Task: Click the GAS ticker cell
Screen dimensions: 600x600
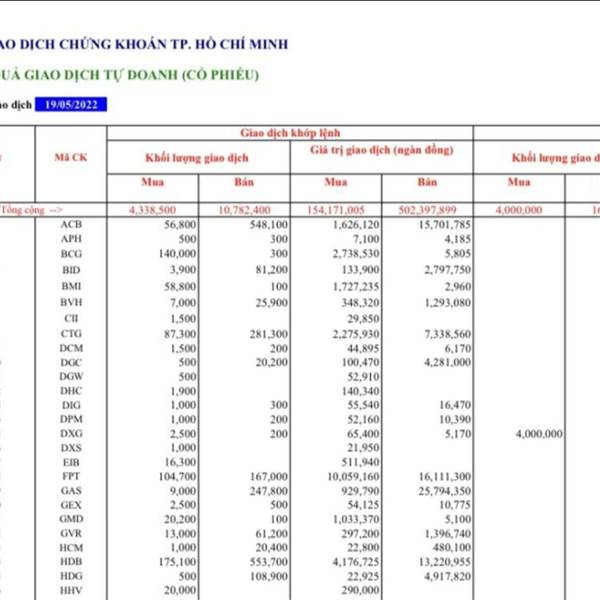Action: tap(71, 491)
